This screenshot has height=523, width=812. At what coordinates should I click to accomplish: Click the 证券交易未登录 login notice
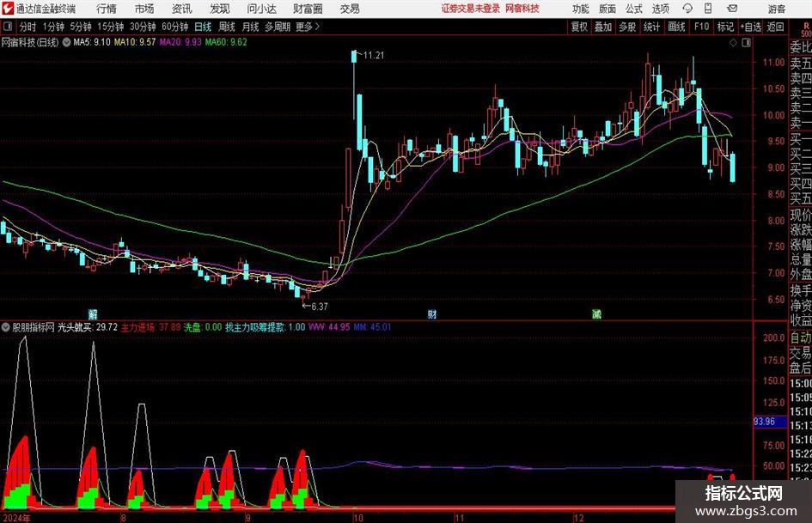tap(471, 9)
